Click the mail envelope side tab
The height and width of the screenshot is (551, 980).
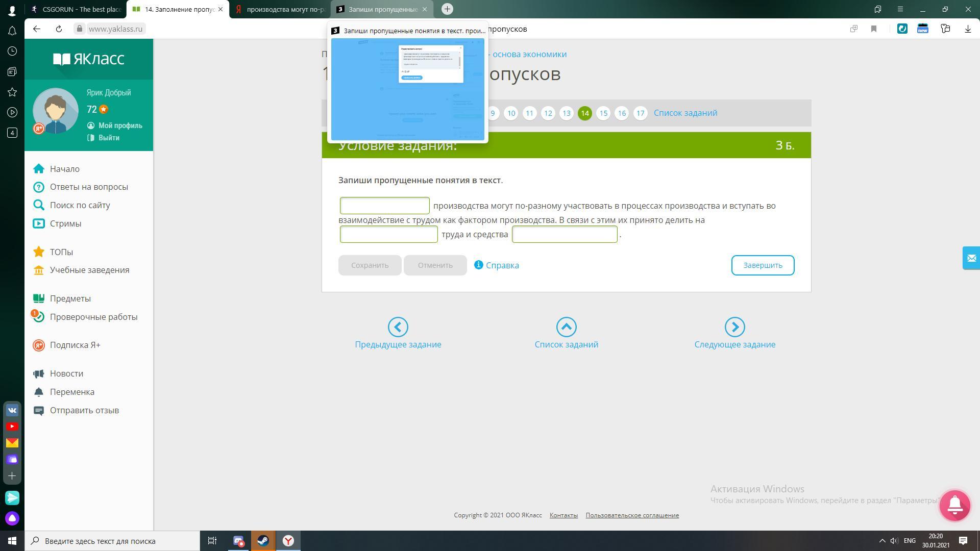point(971,258)
